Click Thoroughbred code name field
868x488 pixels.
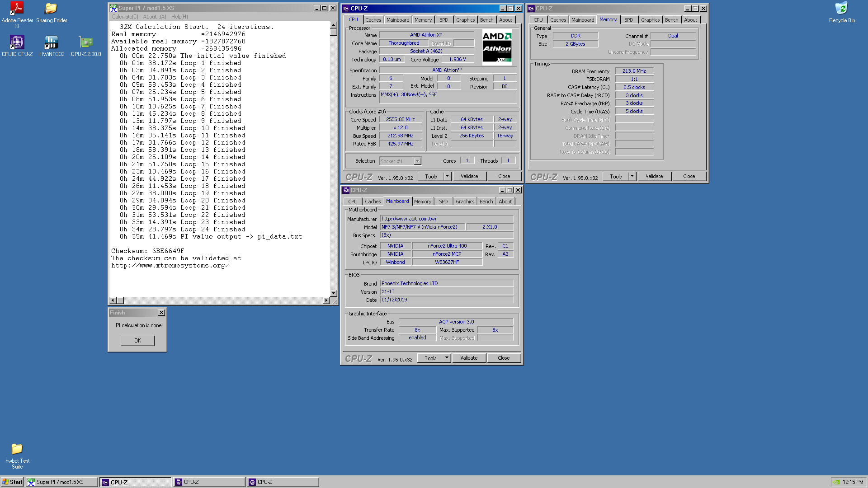tap(404, 43)
